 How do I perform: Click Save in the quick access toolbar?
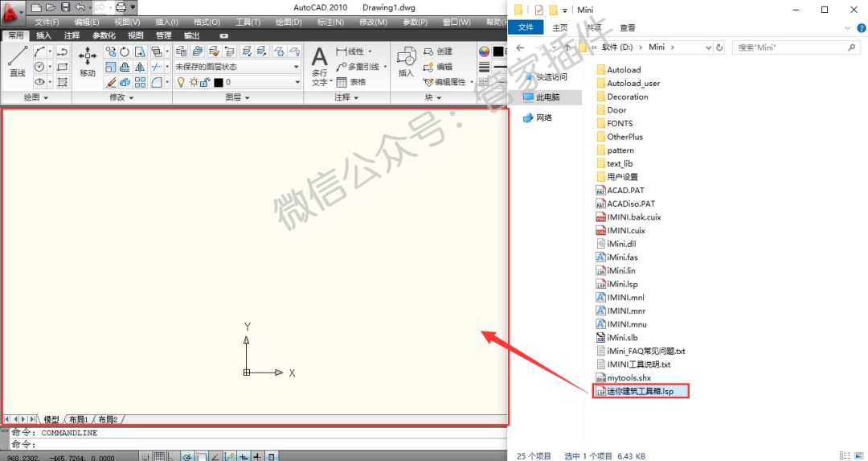point(65,7)
